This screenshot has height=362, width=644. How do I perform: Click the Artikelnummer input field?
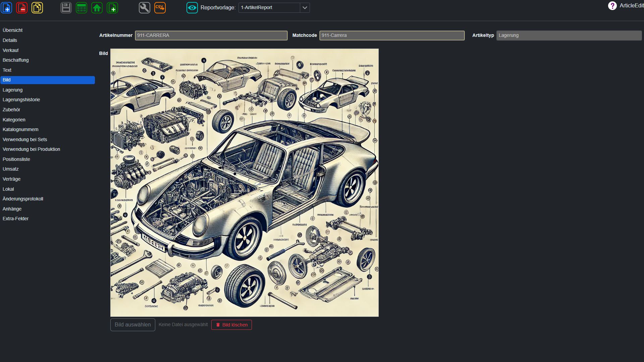[x=211, y=36]
